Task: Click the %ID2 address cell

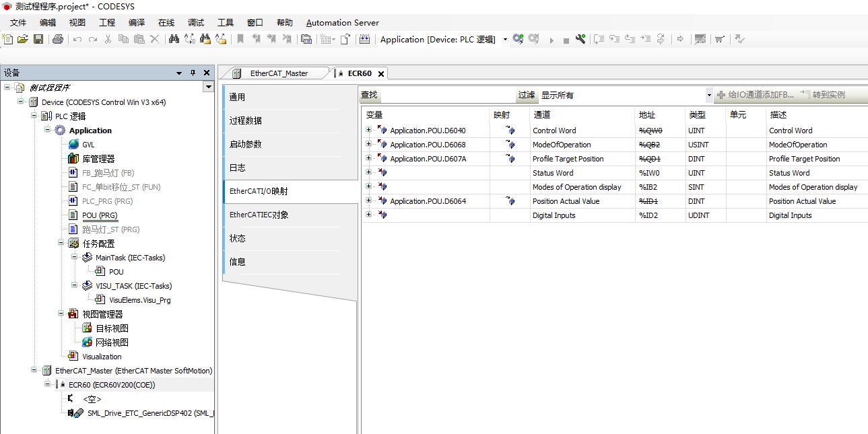Action: click(659, 215)
